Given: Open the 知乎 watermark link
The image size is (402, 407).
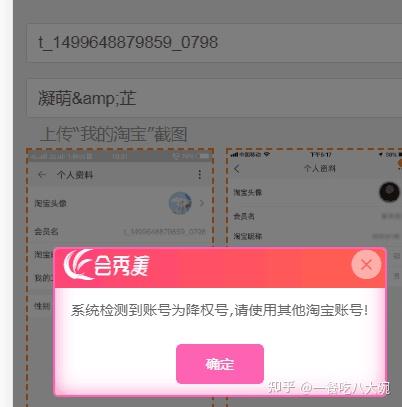Looking at the screenshot, I should pyautogui.click(x=328, y=387).
